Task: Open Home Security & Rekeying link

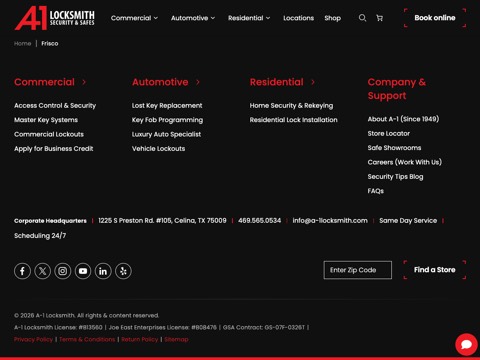Action: tap(291, 106)
